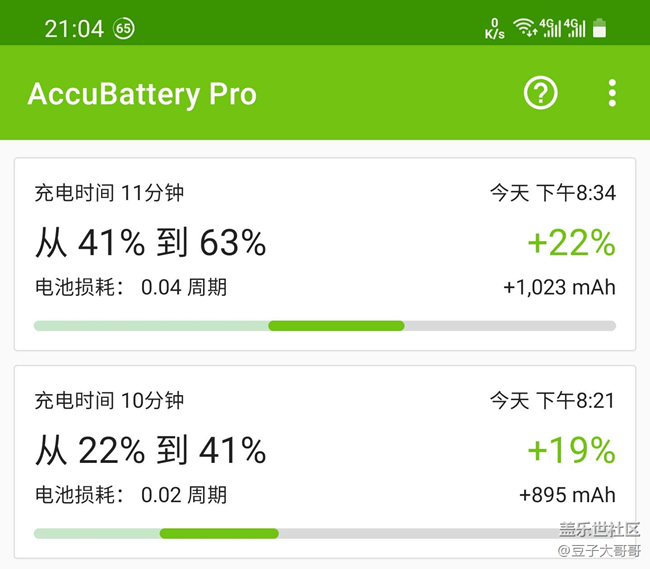Tap the +22% charge gain value

571,242
